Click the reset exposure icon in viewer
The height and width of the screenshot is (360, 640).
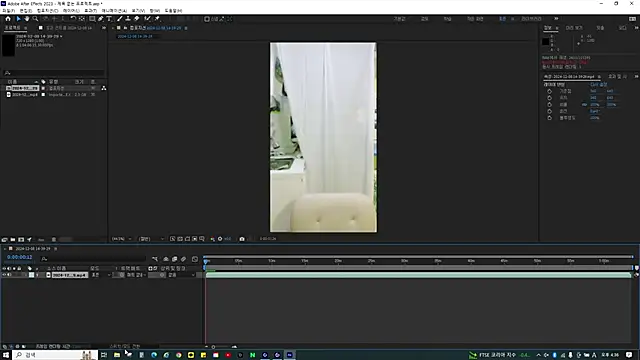(220, 239)
